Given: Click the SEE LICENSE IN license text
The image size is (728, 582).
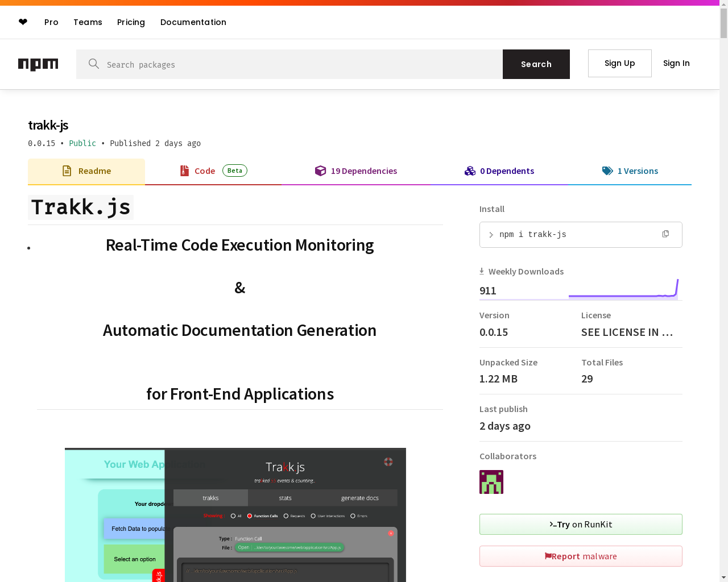Looking at the screenshot, I should (627, 332).
